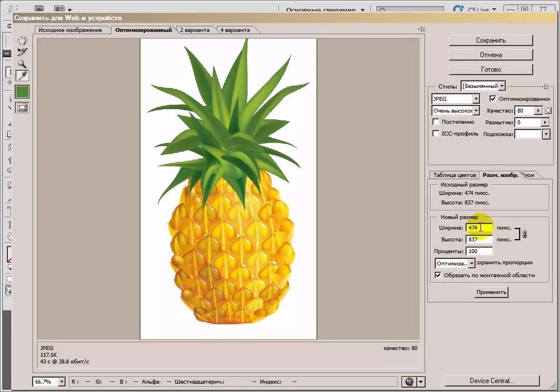This screenshot has width=560, height=392.
Task: Open the Подложка dropdown arrow
Action: (x=546, y=134)
